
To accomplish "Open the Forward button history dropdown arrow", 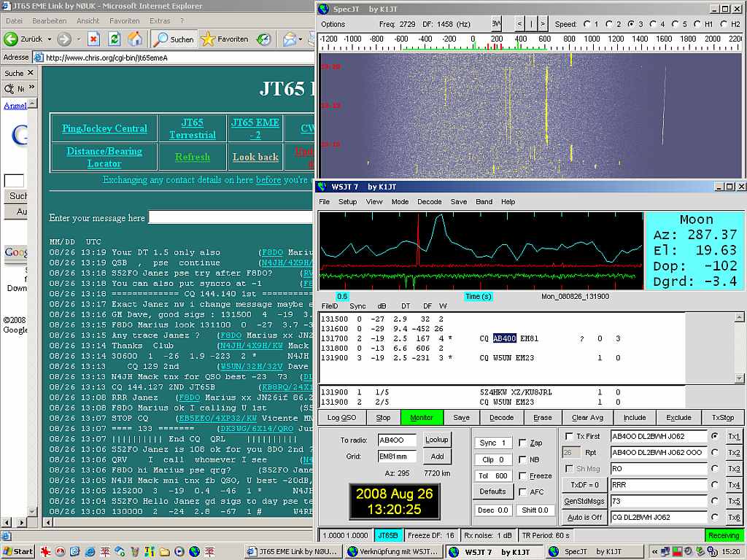I will click(79, 39).
